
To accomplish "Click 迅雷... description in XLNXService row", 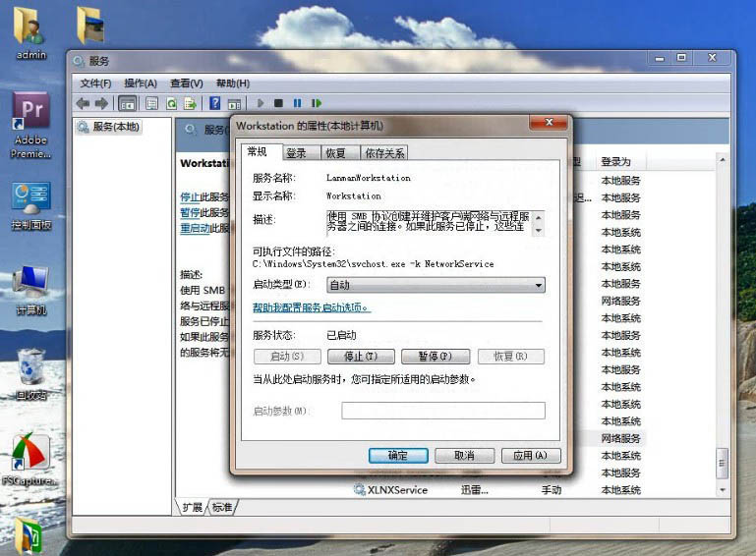I will 475,490.
